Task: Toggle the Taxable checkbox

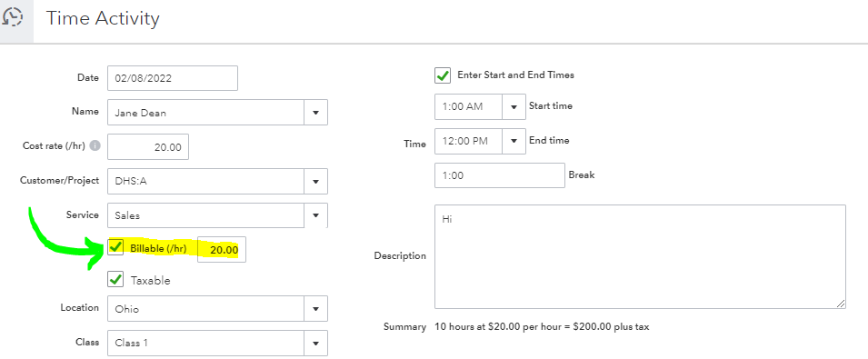Action: (115, 279)
